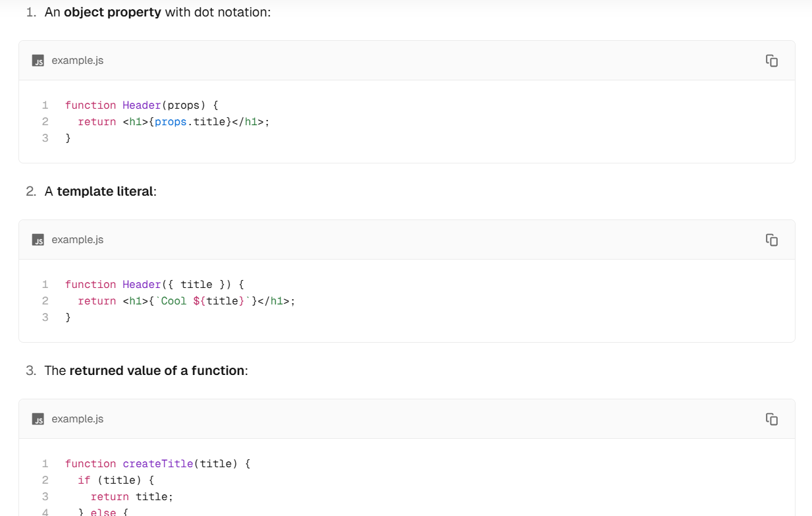Click the createTitle function name
The image size is (812, 516).
(157, 464)
